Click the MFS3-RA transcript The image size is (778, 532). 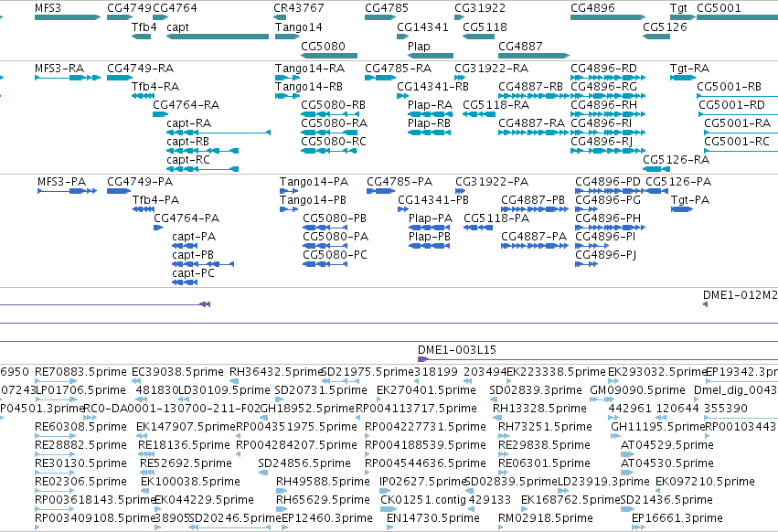point(68,78)
